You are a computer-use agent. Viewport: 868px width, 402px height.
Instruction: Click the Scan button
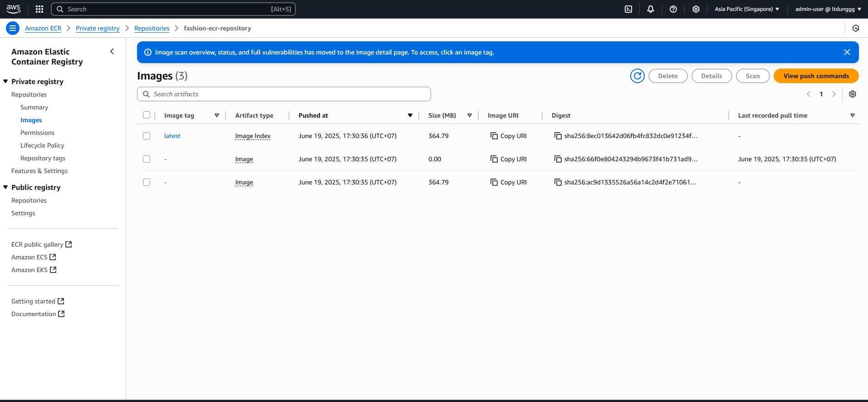click(x=753, y=76)
